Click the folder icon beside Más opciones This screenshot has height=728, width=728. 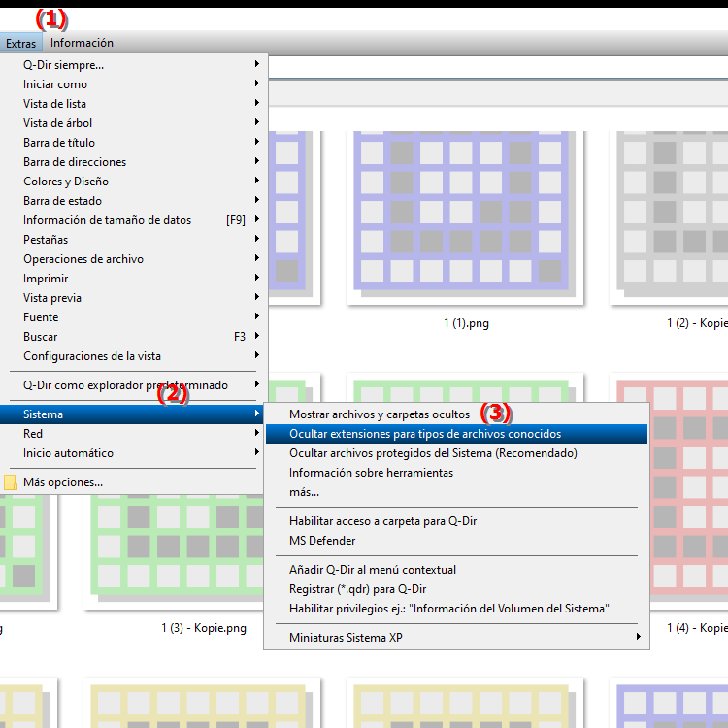point(10,482)
